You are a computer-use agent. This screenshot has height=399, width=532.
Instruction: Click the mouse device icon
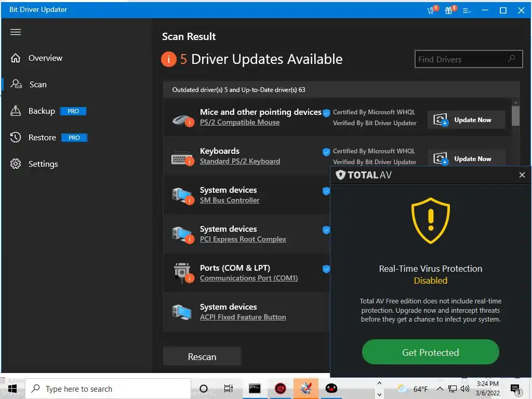183,120
